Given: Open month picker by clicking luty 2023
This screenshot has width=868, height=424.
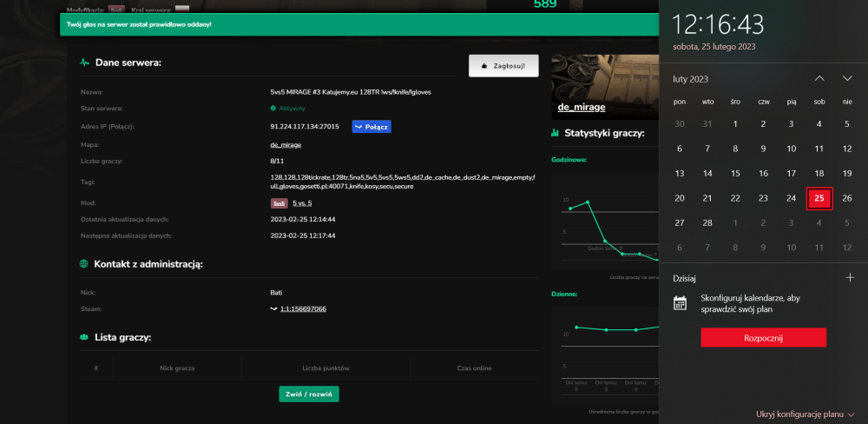Looking at the screenshot, I should 690,79.
